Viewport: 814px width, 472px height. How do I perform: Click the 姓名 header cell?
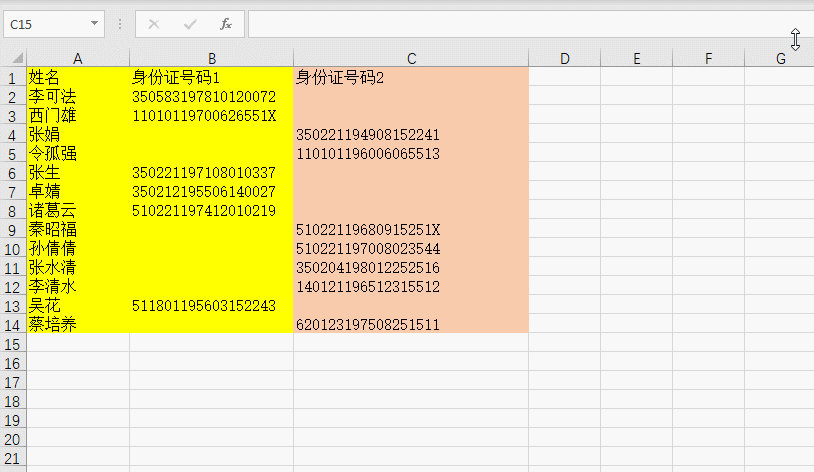point(78,77)
